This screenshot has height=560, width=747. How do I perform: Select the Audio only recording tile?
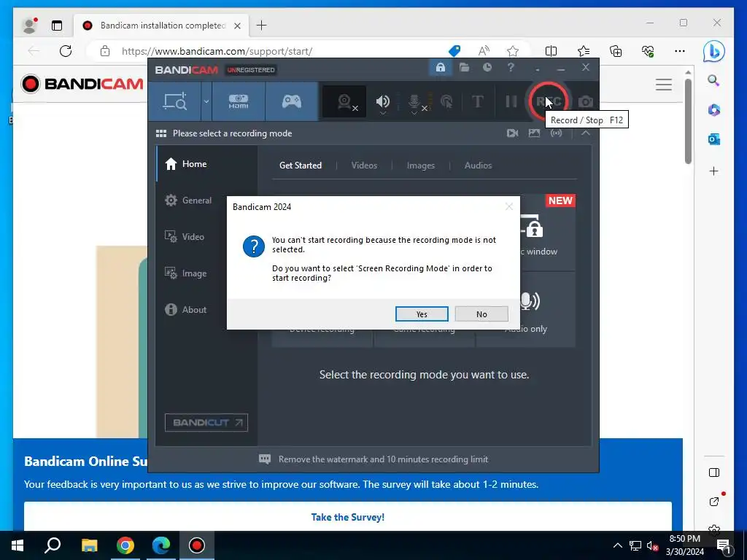pos(526,310)
